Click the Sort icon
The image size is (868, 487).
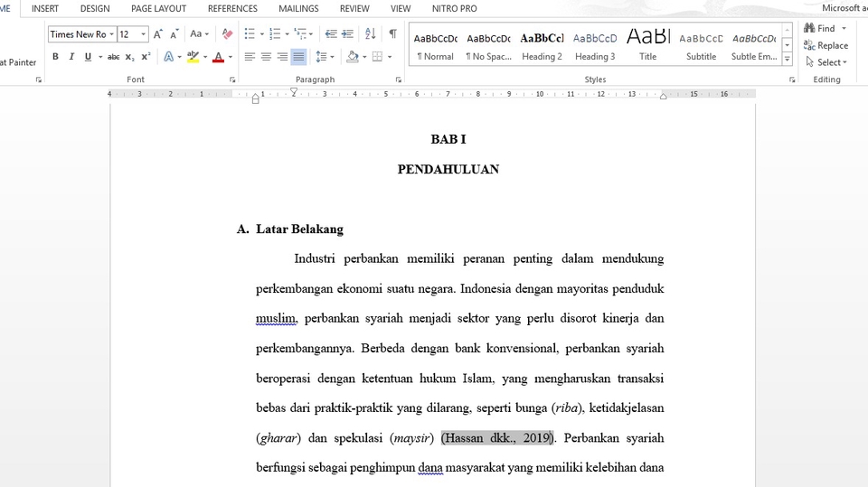(371, 33)
